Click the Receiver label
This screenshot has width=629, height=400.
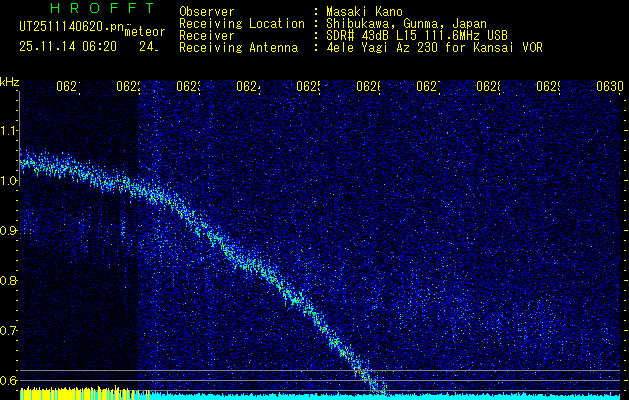pos(207,36)
